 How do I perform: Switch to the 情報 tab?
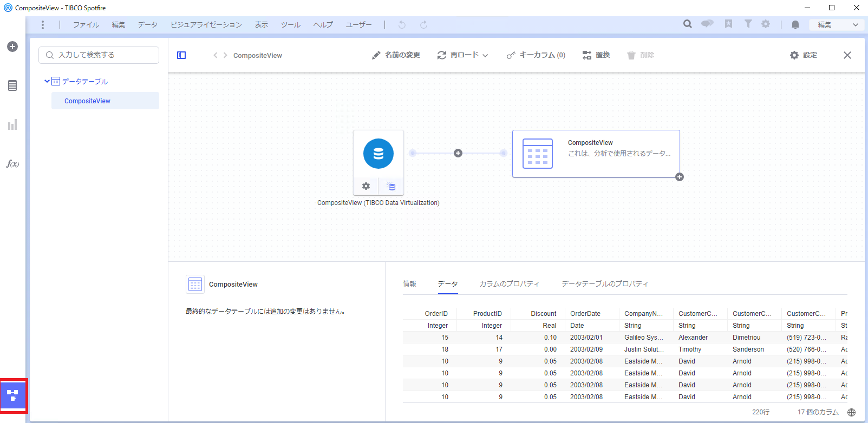click(409, 284)
